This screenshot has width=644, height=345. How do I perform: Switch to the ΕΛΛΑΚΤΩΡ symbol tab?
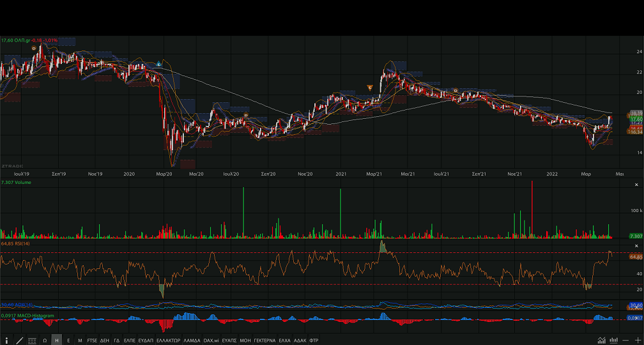[169, 340]
